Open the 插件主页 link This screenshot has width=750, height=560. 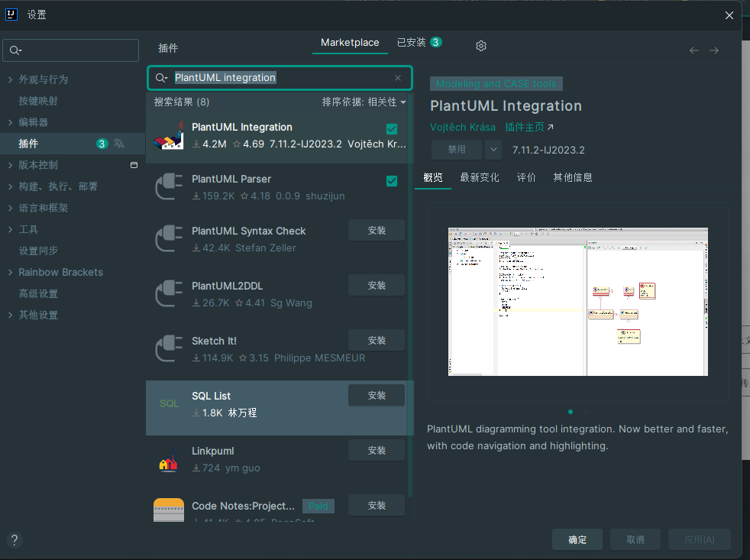coord(529,128)
